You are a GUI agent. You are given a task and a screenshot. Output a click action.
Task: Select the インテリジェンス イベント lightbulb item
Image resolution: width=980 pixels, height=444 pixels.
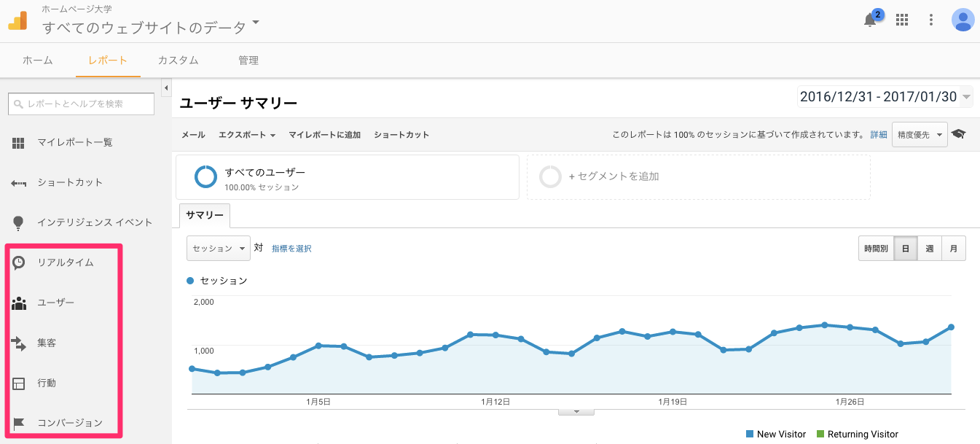[x=94, y=222]
